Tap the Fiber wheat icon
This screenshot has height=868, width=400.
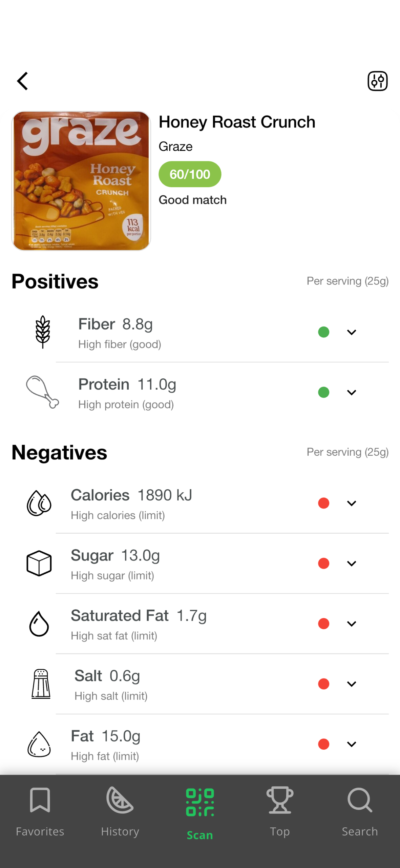tap(43, 332)
